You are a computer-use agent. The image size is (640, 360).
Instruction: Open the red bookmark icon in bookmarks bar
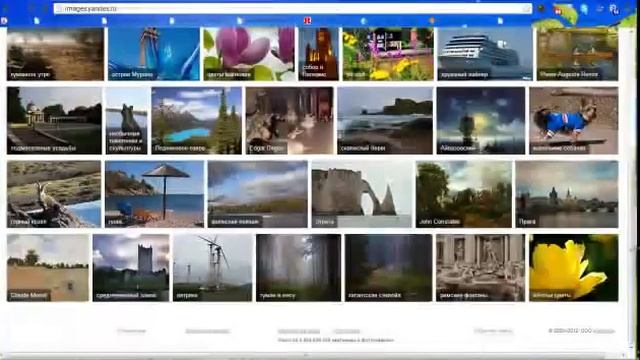click(308, 20)
